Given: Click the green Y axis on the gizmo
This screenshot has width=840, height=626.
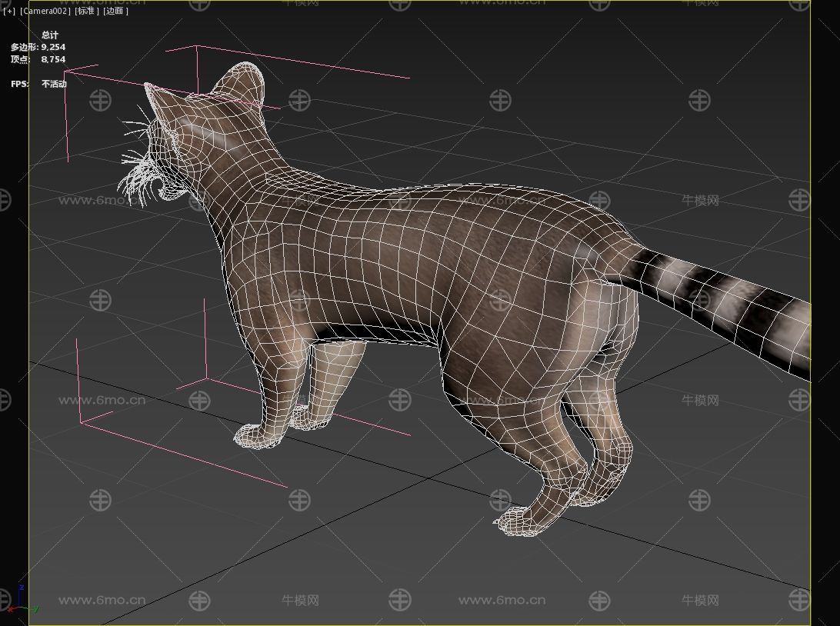Looking at the screenshot, I should click(x=34, y=610).
